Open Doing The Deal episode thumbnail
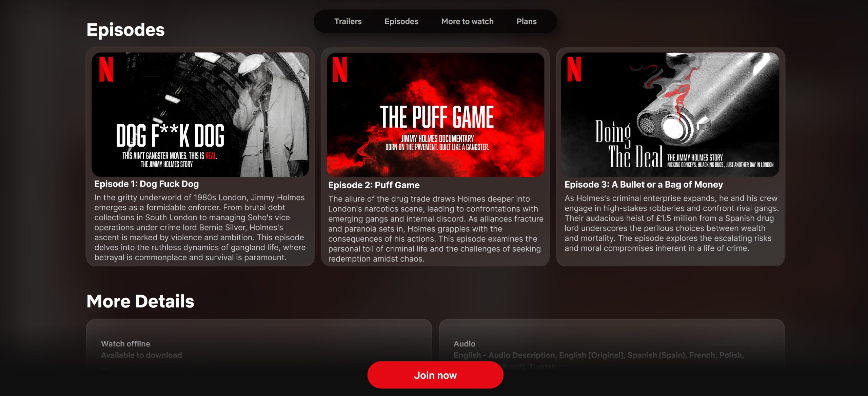 [x=670, y=114]
